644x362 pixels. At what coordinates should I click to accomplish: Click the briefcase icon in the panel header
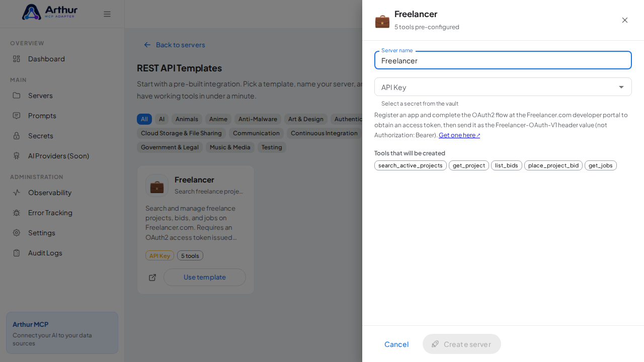(382, 21)
